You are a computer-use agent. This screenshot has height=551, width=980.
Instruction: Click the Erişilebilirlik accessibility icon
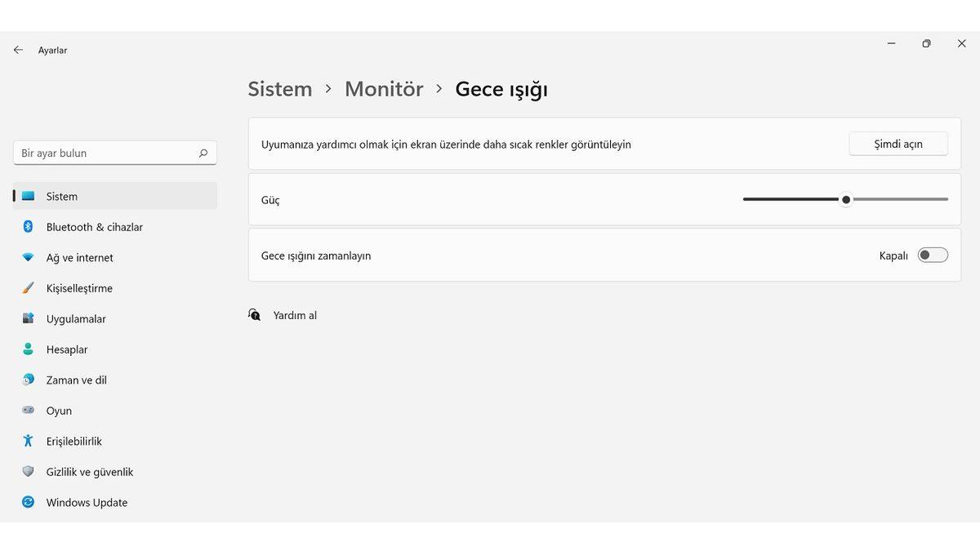click(29, 442)
